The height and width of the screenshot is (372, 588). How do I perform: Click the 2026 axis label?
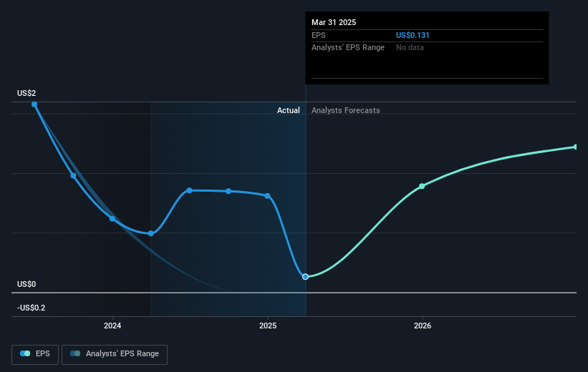click(x=423, y=325)
